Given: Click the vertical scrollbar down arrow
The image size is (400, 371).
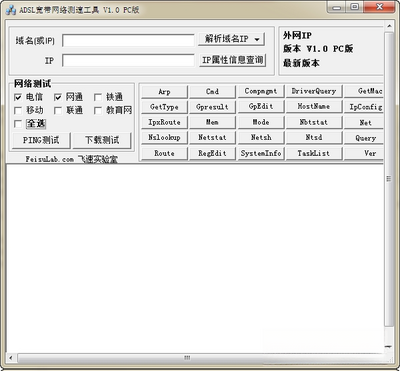Looking at the screenshot, I should point(389,347).
